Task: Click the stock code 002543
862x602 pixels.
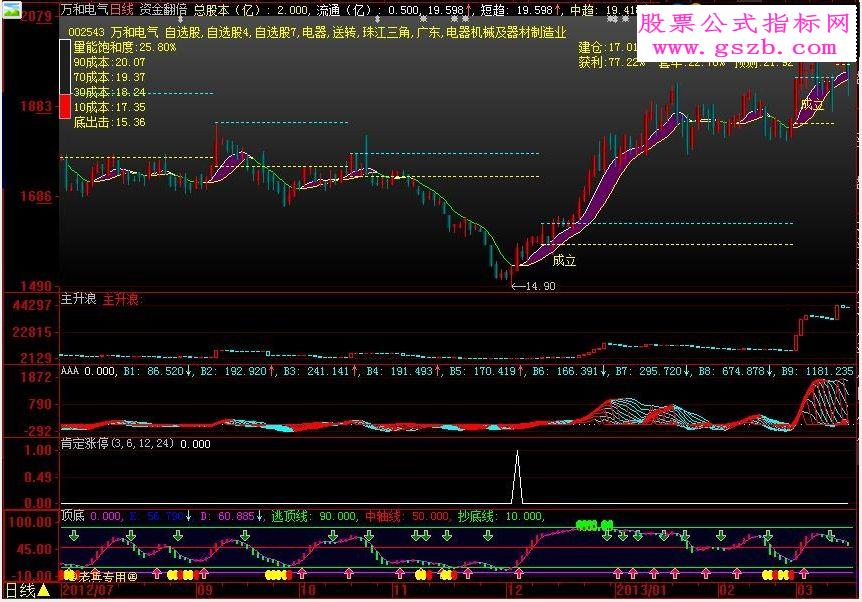Action: point(86,32)
